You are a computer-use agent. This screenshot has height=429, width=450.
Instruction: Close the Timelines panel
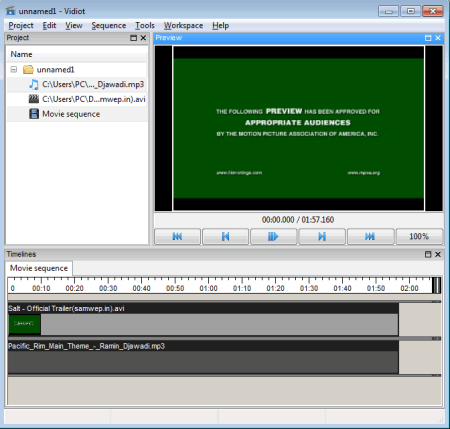[438, 254]
